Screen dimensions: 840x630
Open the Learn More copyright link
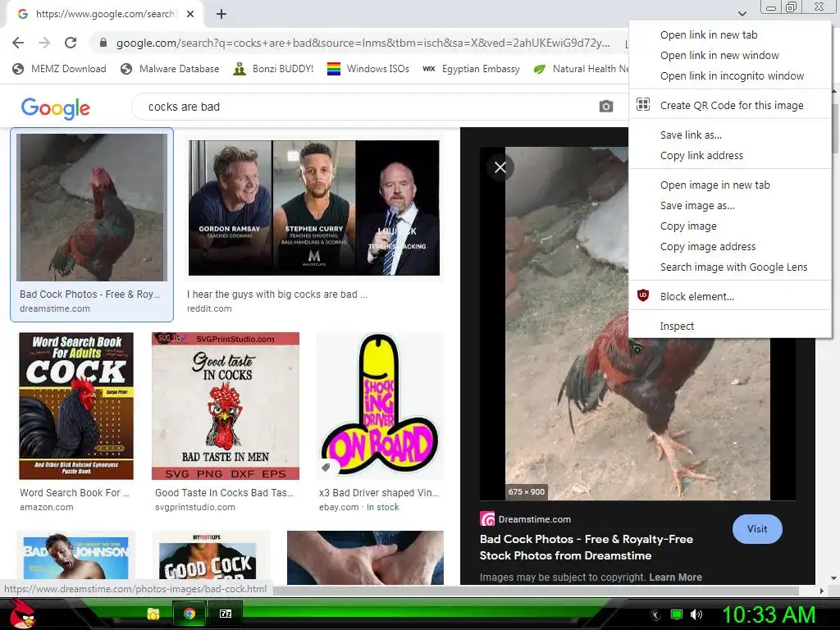[675, 577]
